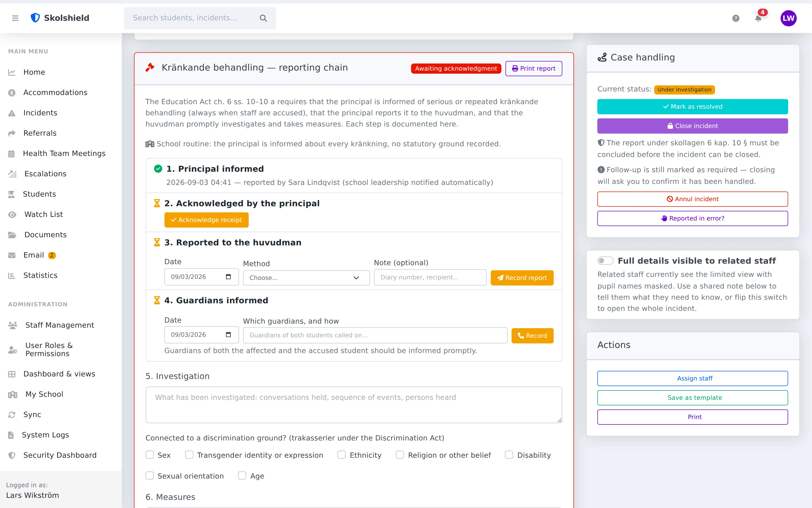Click the Security Dashboard shield icon
This screenshot has width=812, height=508.
click(x=12, y=456)
